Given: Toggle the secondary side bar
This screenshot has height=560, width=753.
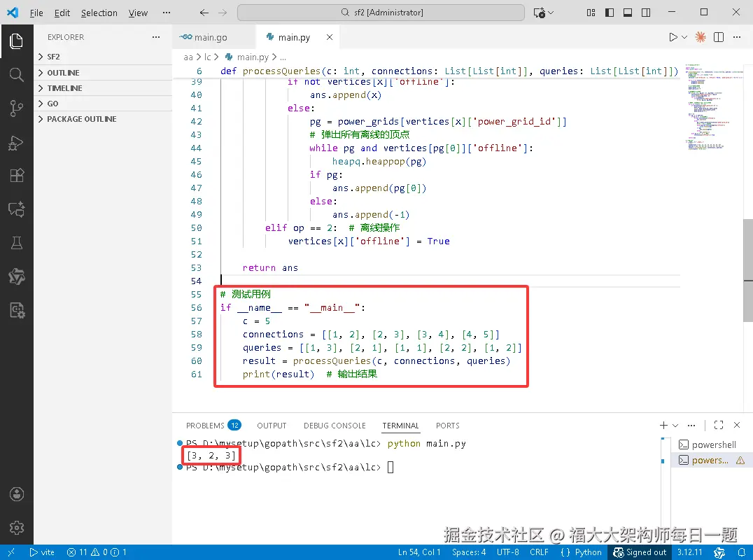Looking at the screenshot, I should pos(646,13).
